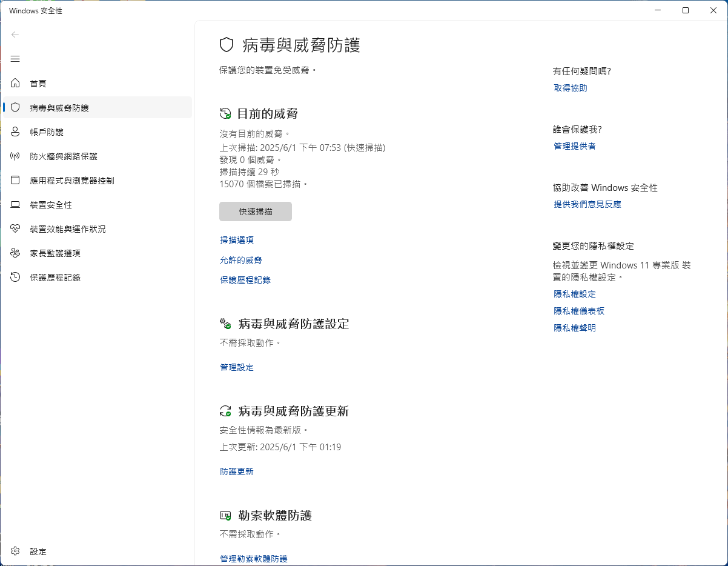Click the 取得協助 link
Image resolution: width=728 pixels, height=566 pixels.
tap(571, 88)
